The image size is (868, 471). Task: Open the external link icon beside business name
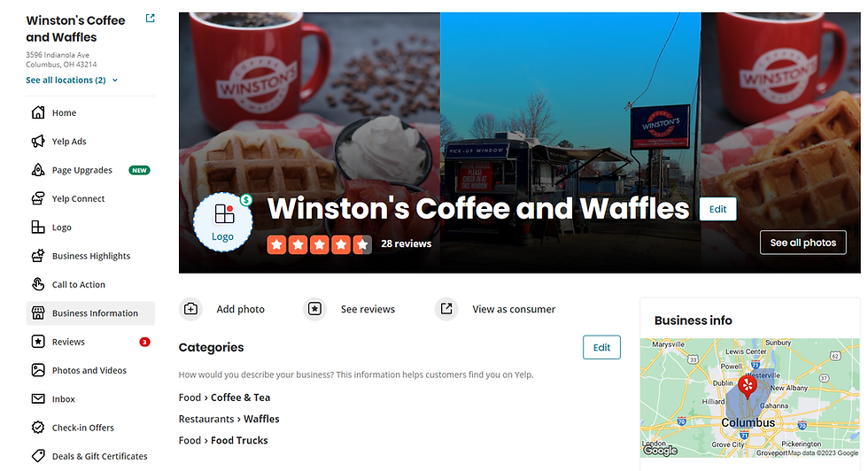(150, 19)
